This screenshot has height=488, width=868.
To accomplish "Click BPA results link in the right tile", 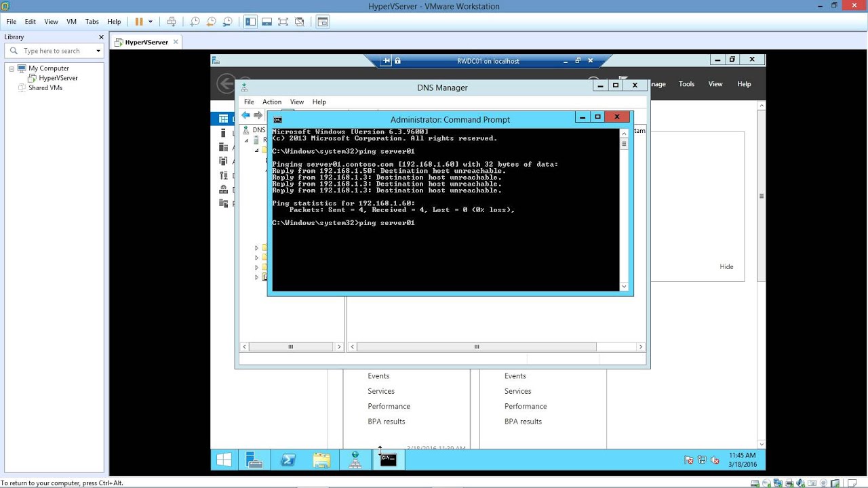I will (524, 422).
